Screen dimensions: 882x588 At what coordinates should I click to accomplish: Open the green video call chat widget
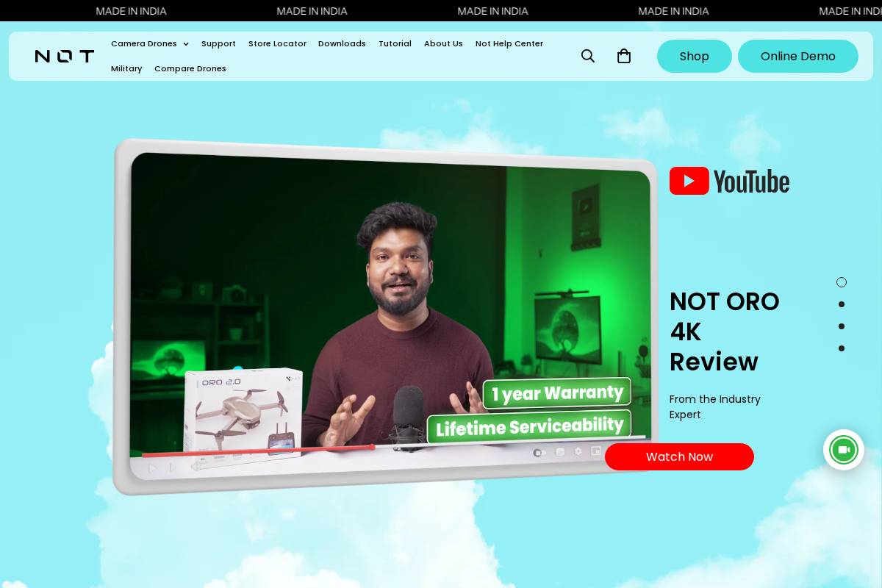844,450
